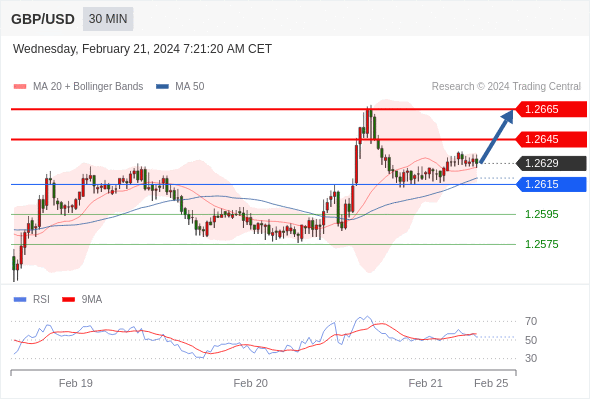Screen dimensions: 590x400
Task: Click the green 1.2575 support level label
Action: pos(541,244)
